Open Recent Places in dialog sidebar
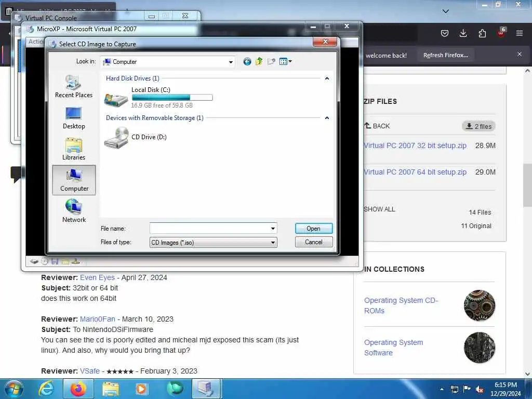 click(x=74, y=87)
